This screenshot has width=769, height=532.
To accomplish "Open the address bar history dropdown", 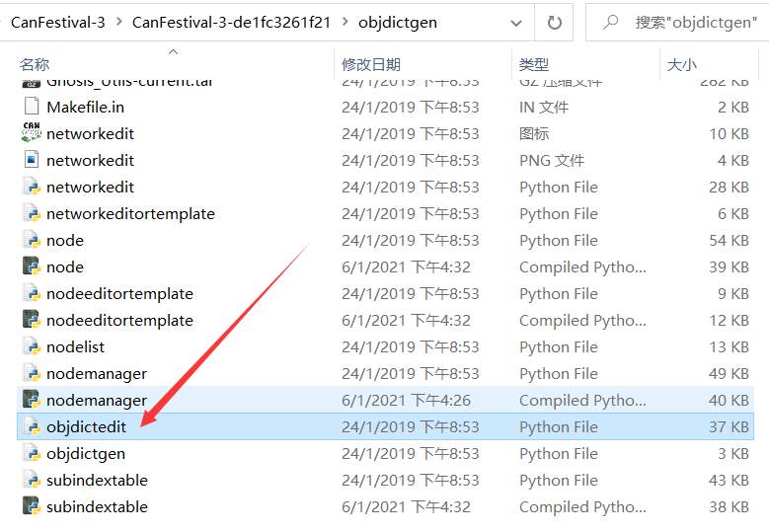I will point(516,23).
